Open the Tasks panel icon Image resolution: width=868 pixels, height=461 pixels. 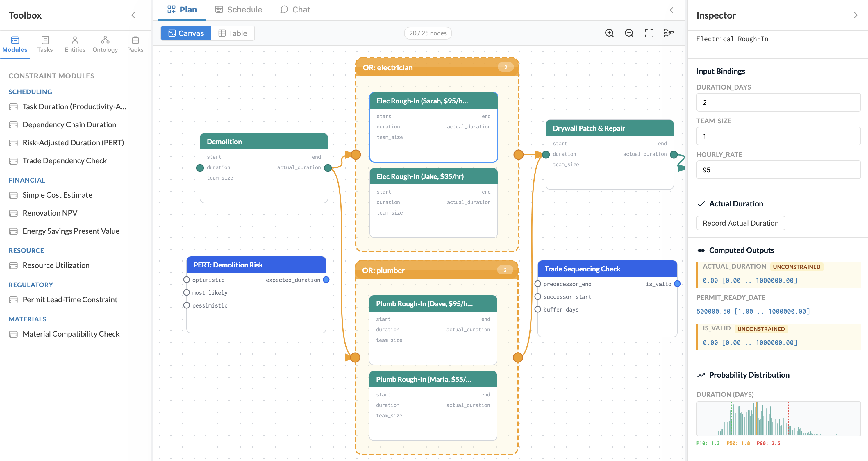point(45,43)
